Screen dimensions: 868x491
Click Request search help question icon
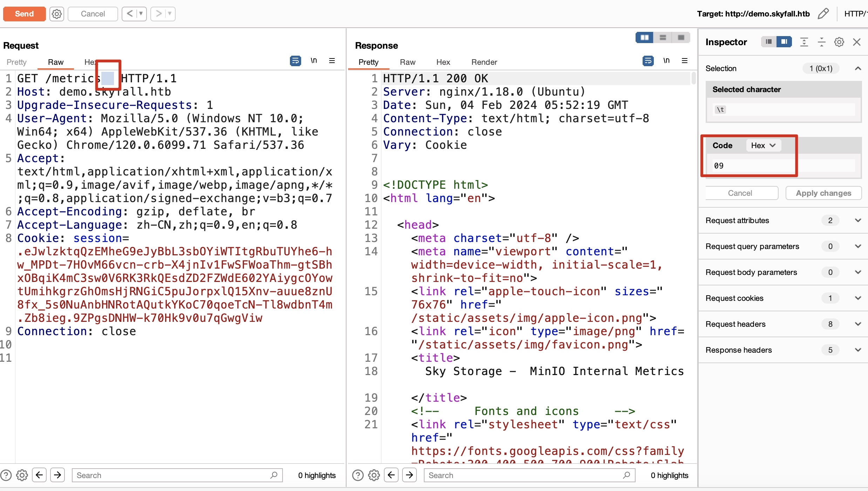[6, 475]
